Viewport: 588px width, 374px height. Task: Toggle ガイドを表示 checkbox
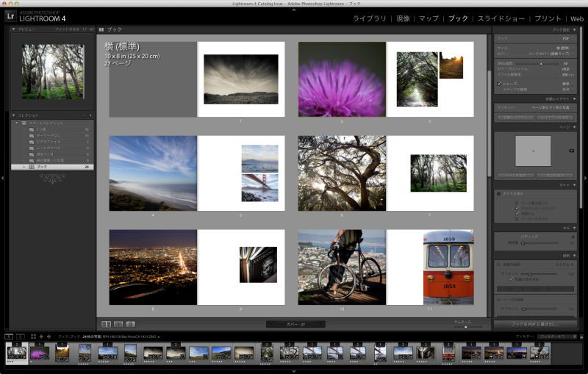coord(499,194)
